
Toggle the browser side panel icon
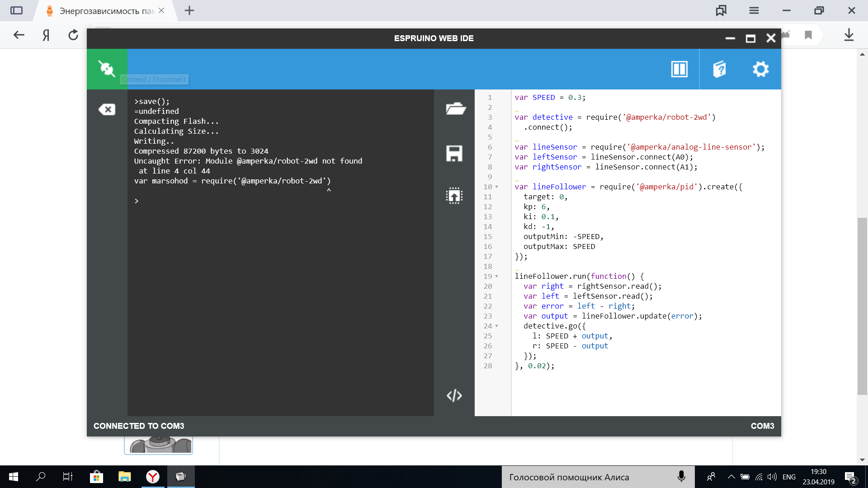(16, 10)
